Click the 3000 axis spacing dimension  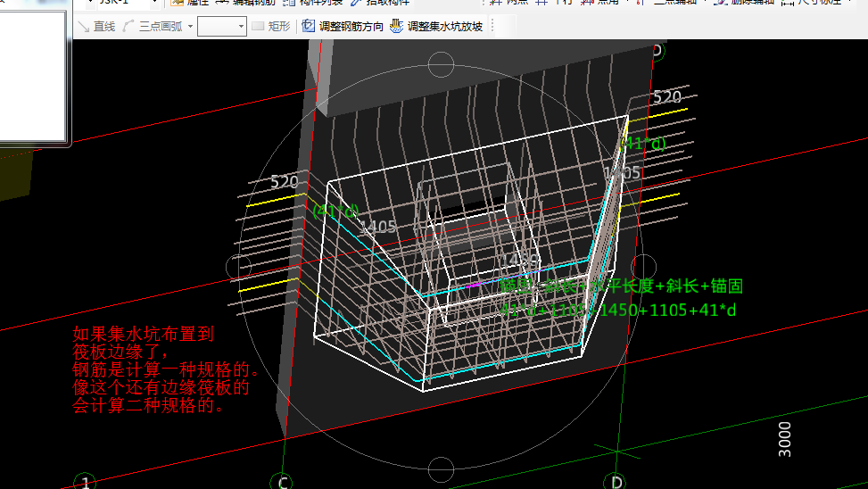[x=784, y=439]
